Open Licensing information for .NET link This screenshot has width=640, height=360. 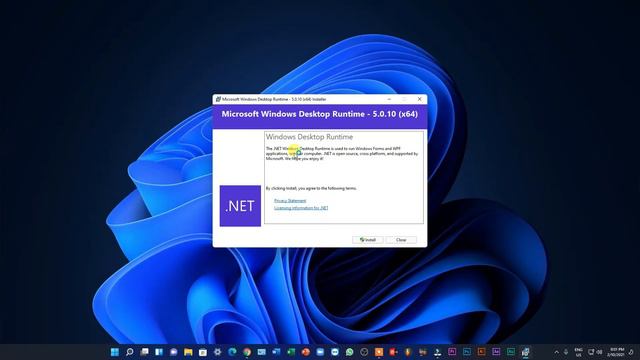(301, 208)
